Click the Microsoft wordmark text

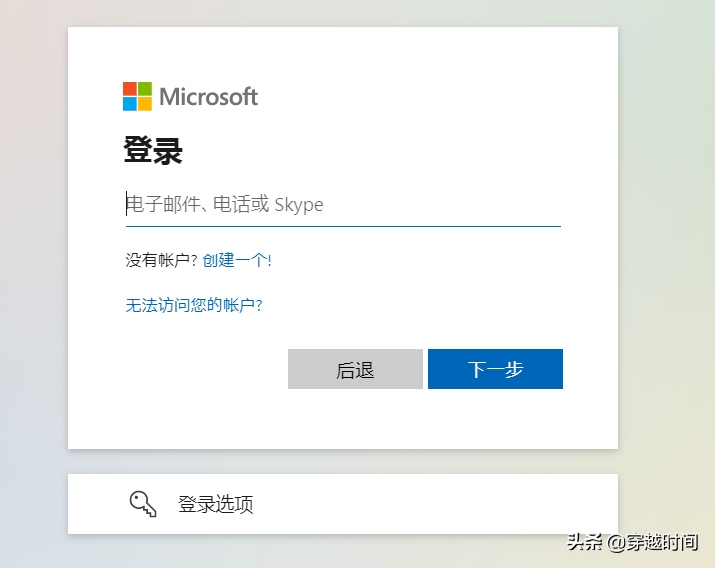pos(208,97)
